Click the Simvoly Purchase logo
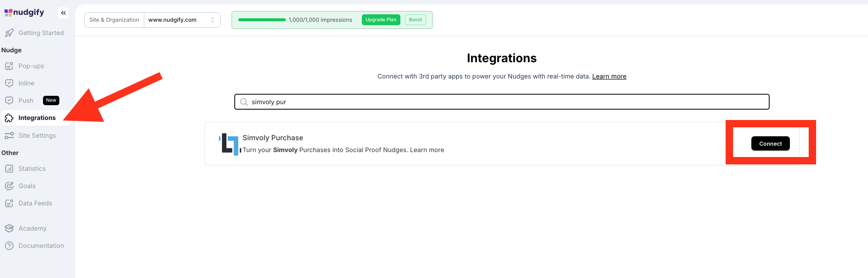Image resolution: width=868 pixels, height=278 pixels. coord(229,144)
